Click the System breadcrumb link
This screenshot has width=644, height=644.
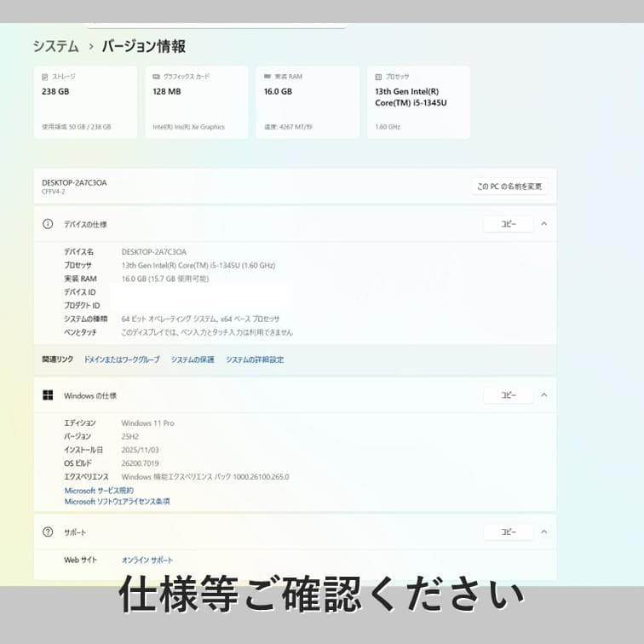tap(56, 46)
